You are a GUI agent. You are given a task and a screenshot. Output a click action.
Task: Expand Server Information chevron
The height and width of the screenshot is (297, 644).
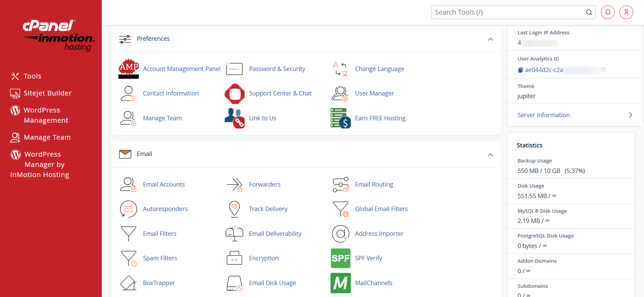click(631, 115)
